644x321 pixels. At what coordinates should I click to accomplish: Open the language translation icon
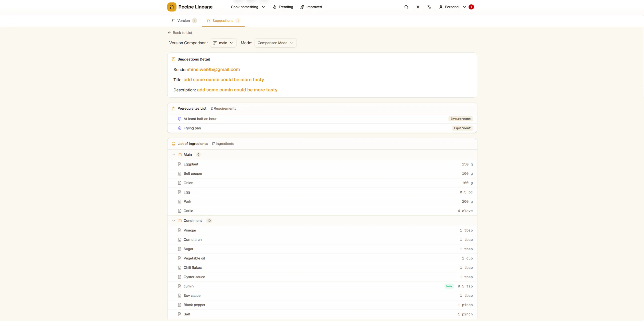(429, 7)
